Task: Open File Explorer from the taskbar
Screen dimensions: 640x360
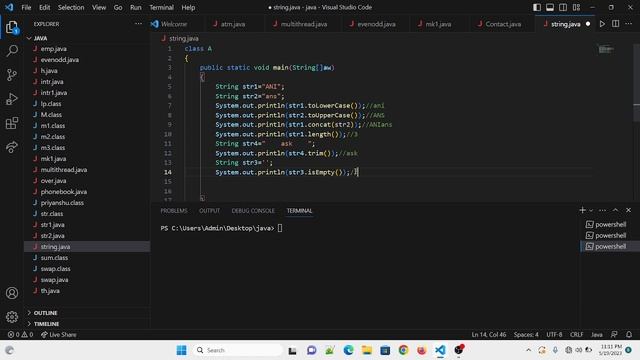Action: 367,350
